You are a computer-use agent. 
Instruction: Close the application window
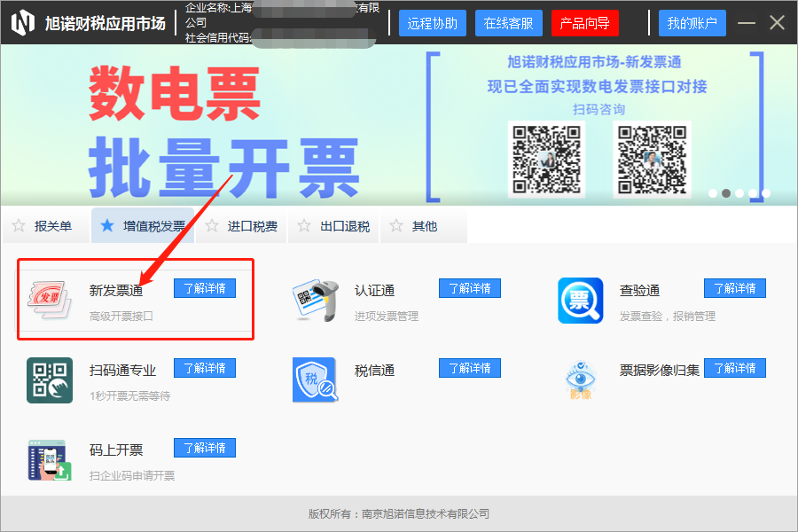(777, 23)
